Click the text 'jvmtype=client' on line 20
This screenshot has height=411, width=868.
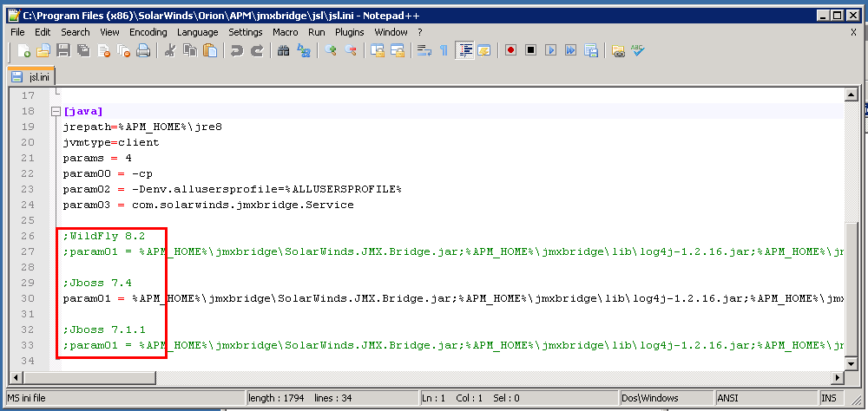click(111, 143)
